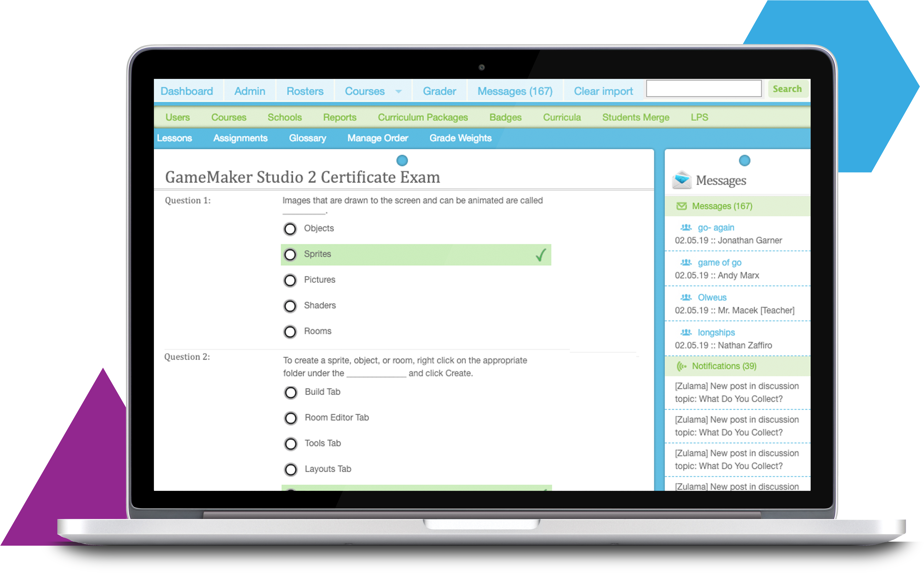Viewport: 924px width, 573px height.
Task: Open the Grader tab
Action: click(x=439, y=91)
